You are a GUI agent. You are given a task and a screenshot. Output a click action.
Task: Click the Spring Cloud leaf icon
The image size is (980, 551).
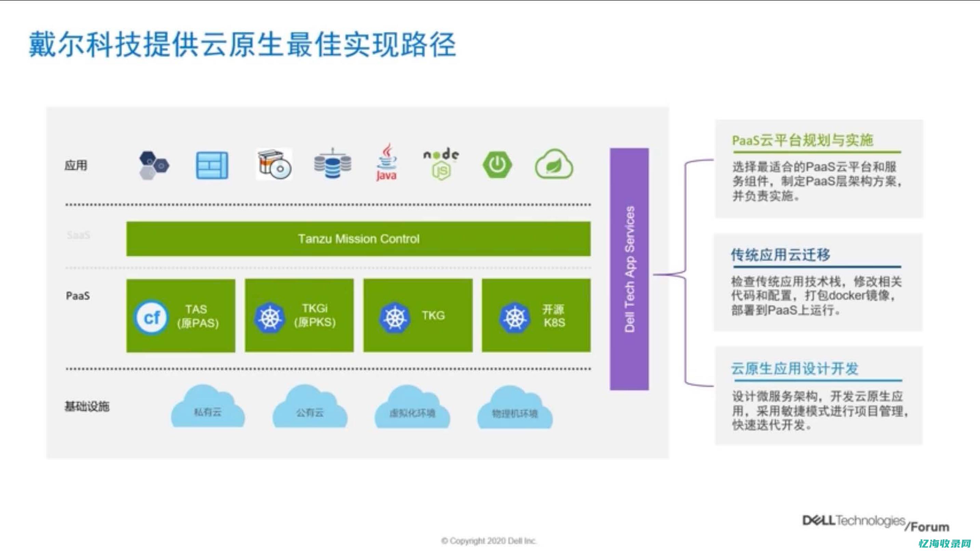click(x=554, y=164)
